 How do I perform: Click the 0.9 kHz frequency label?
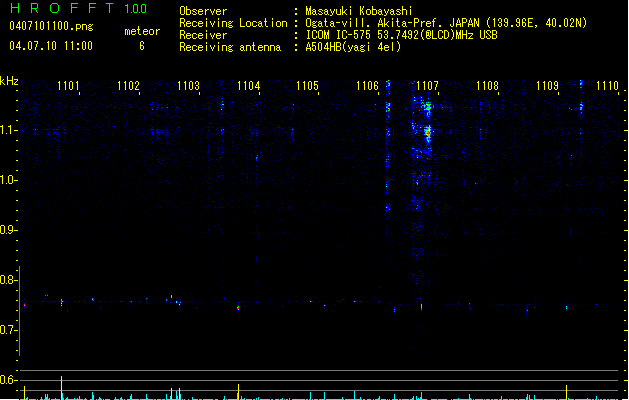tap(8, 230)
